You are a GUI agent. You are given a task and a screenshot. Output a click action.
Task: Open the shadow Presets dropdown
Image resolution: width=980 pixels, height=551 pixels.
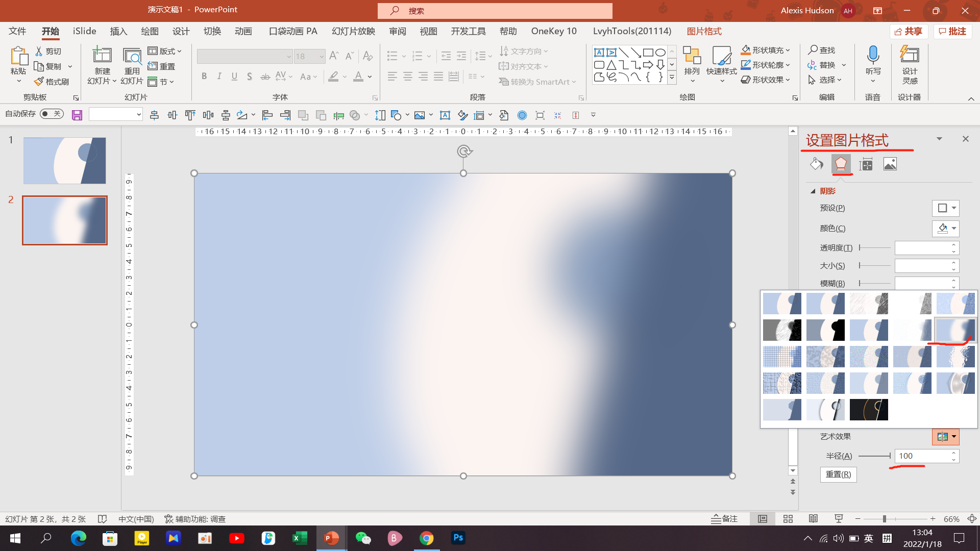click(x=946, y=208)
